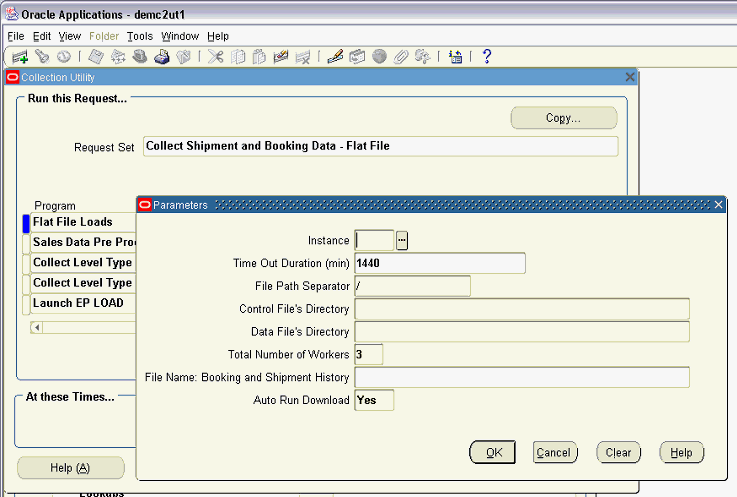Viewport: 737px width, 497px height.
Task: Click the Window Help question mark icon
Action: coord(487,57)
